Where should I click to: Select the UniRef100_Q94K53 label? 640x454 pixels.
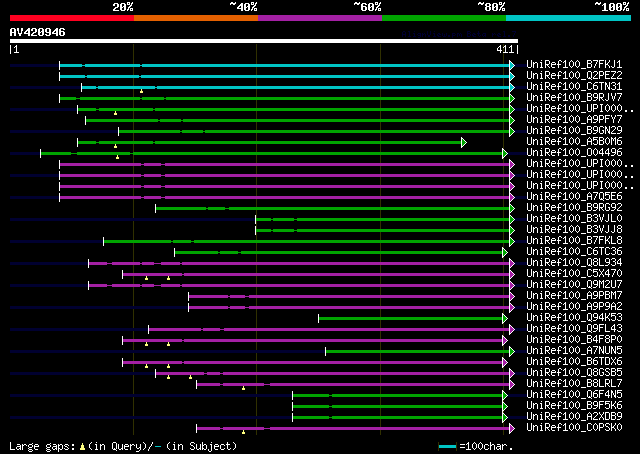574,318
